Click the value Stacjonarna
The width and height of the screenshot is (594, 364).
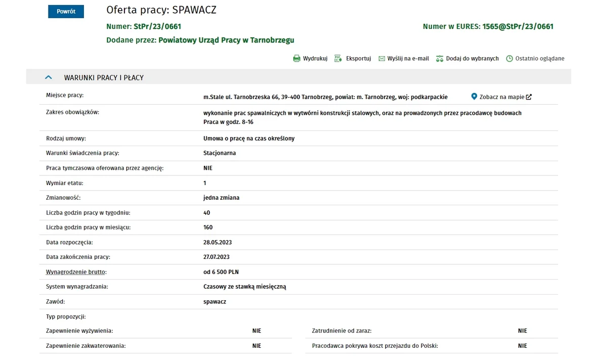coord(219,153)
